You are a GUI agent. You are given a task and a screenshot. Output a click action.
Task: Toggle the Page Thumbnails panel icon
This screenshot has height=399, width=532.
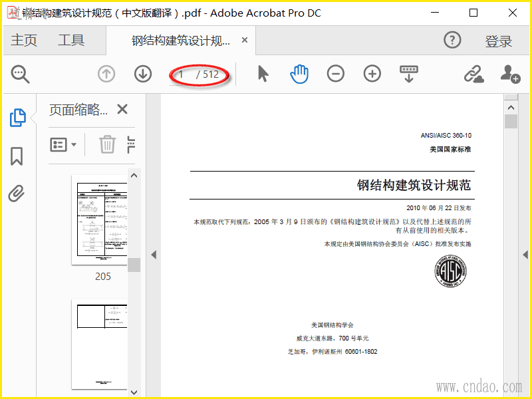click(x=18, y=118)
